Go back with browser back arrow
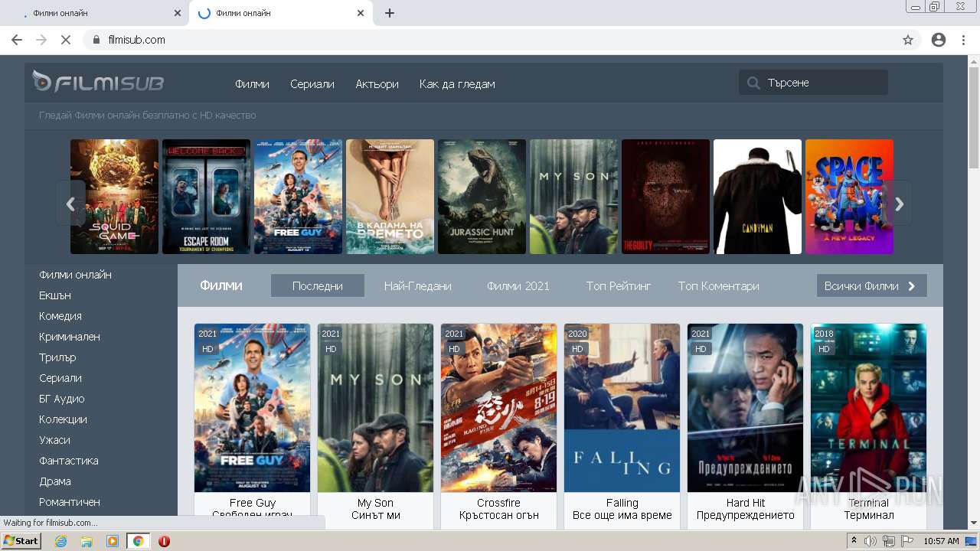The height and width of the screenshot is (551, 980). point(17,40)
